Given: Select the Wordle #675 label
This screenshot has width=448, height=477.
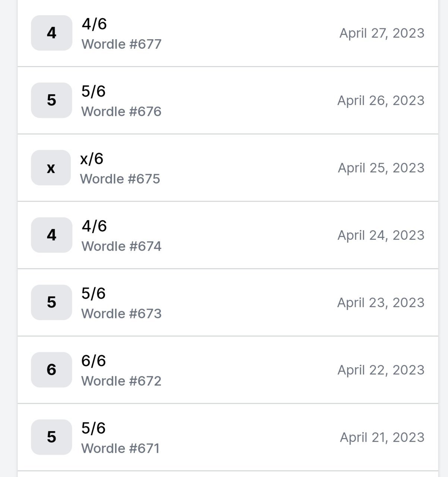Looking at the screenshot, I should [120, 179].
